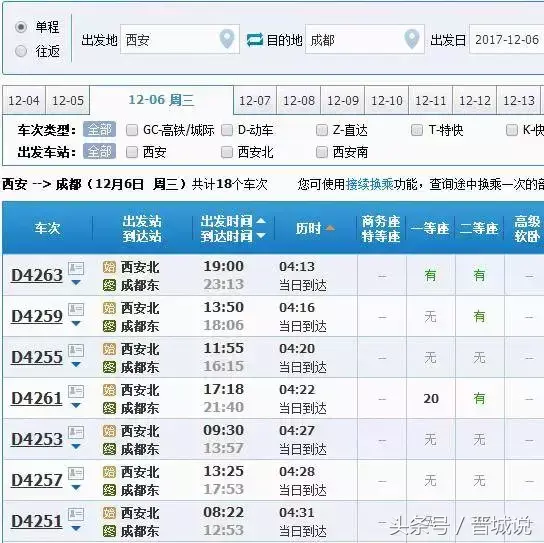
Task: Open train number D4251 link
Action: 36,521
